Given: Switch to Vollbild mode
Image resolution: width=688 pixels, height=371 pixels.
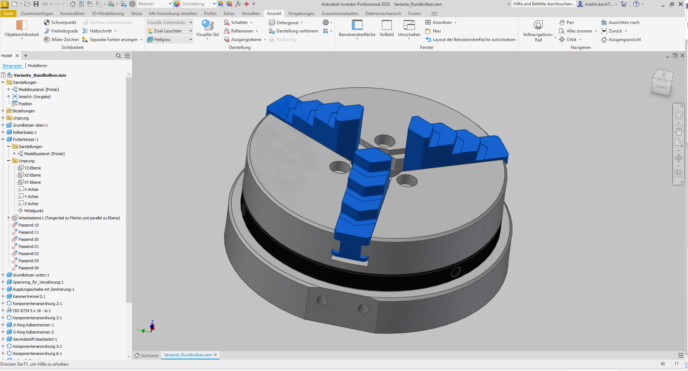Looking at the screenshot, I should coord(387,28).
